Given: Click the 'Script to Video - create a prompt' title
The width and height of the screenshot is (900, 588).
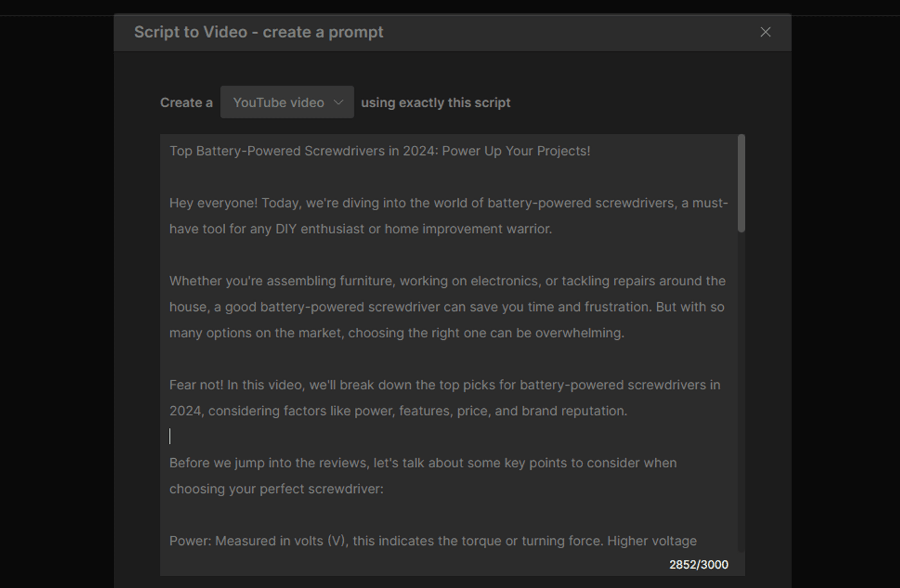Looking at the screenshot, I should (x=258, y=32).
